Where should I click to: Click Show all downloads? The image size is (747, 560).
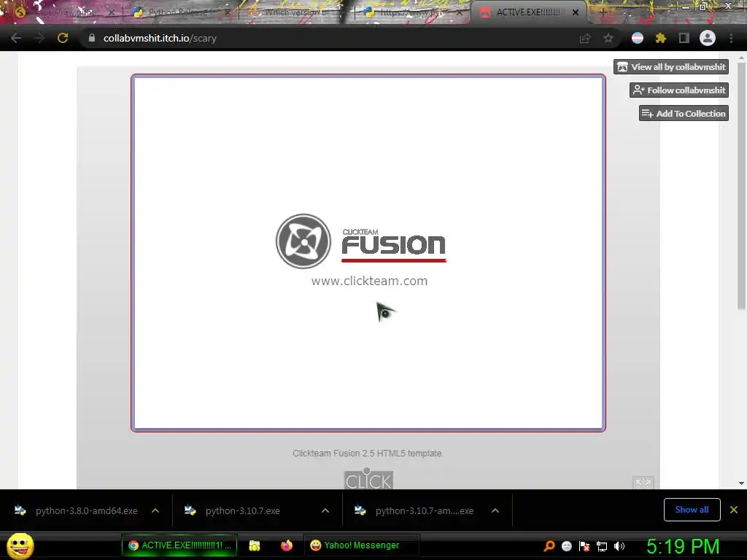pyautogui.click(x=692, y=510)
